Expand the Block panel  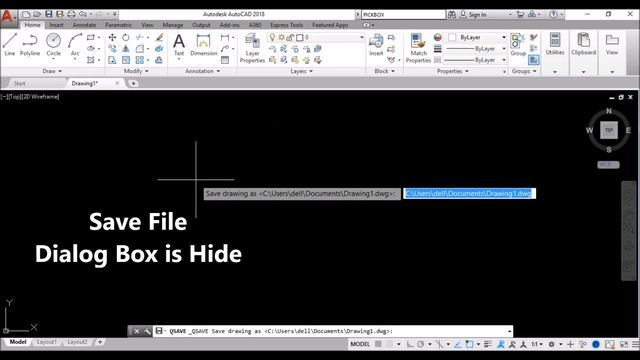point(384,71)
